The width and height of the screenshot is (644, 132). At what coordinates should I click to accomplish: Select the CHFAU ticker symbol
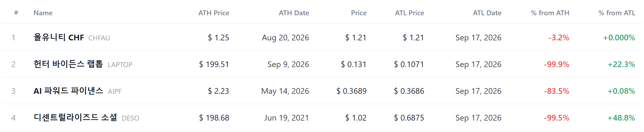tap(99, 38)
